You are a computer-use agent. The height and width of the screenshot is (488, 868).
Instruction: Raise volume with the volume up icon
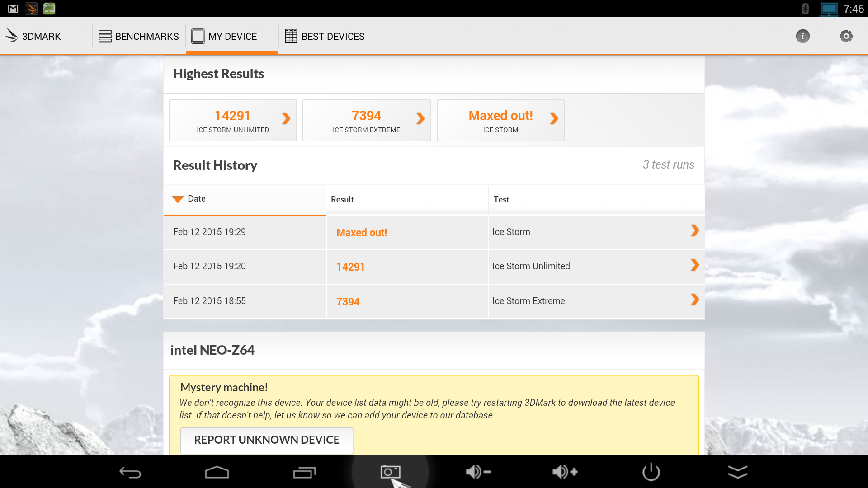coord(565,472)
